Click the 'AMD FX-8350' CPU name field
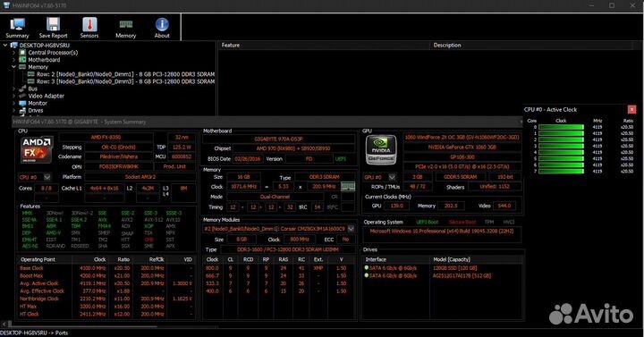Image resolution: width=644 pixels, height=337 pixels. point(106,137)
